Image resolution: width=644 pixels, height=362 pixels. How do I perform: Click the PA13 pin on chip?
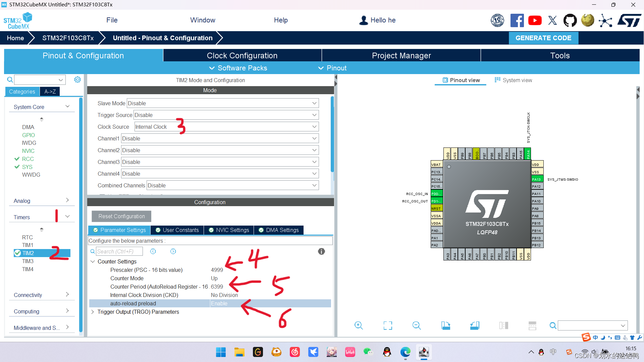coord(537,179)
